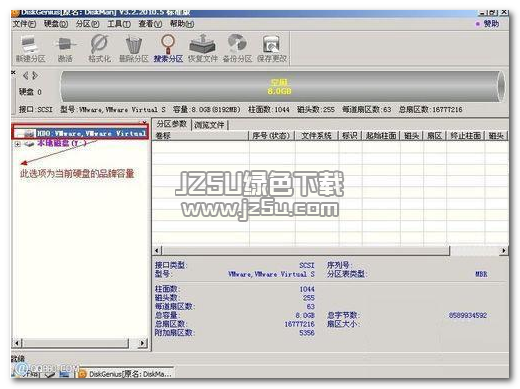Select the 搜索分区 (Search Partition) magnifier icon

click(168, 49)
